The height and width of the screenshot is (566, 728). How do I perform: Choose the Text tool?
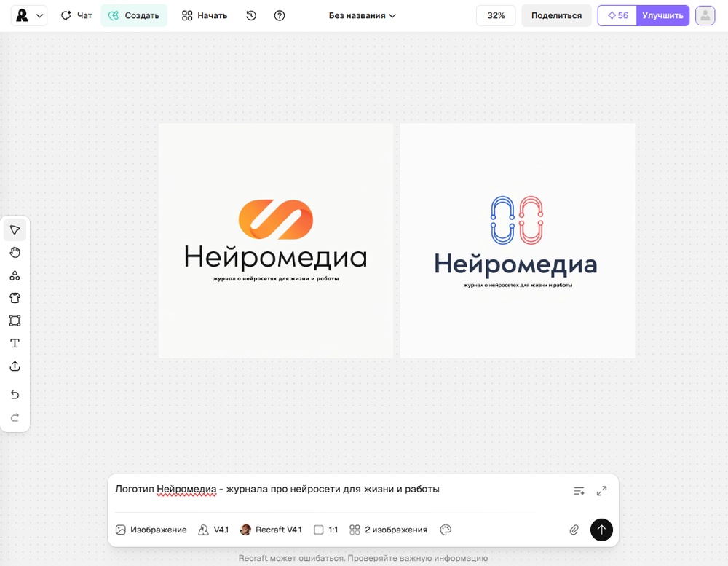point(15,343)
